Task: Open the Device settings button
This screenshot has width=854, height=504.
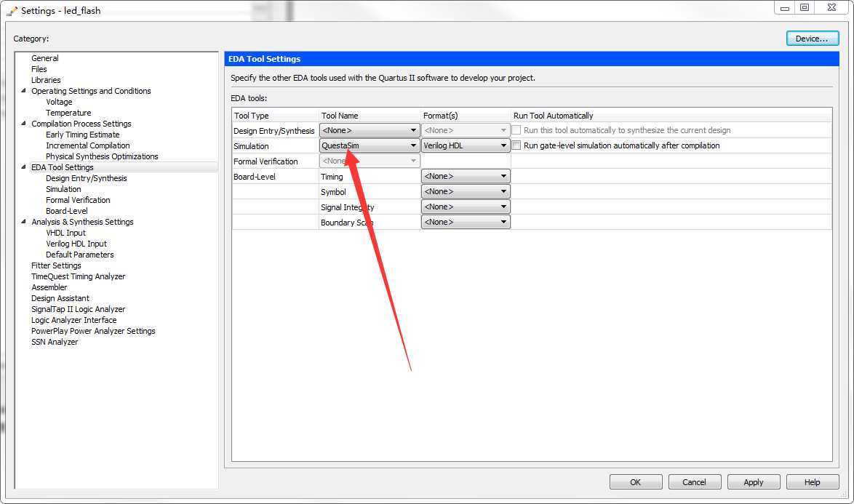Action: [x=812, y=38]
